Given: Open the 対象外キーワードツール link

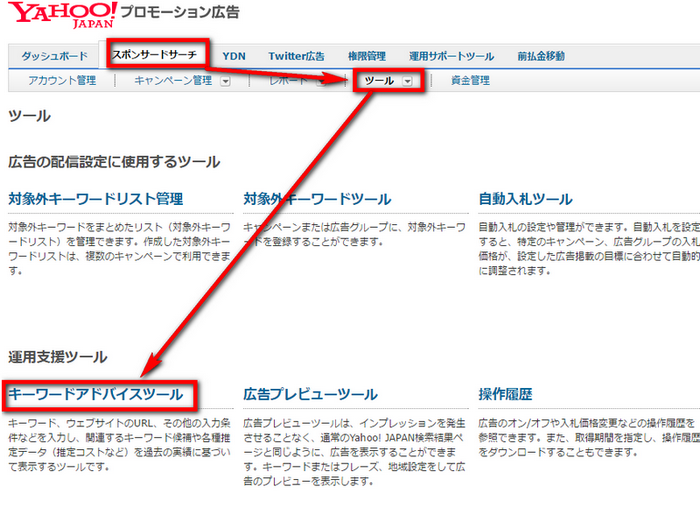Looking at the screenshot, I should pyautogui.click(x=317, y=199).
